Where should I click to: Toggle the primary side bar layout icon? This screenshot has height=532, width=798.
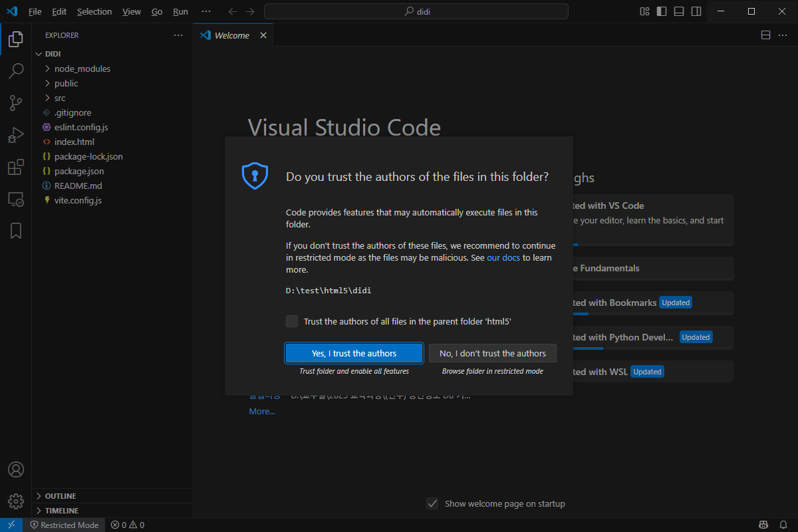pyautogui.click(x=662, y=11)
